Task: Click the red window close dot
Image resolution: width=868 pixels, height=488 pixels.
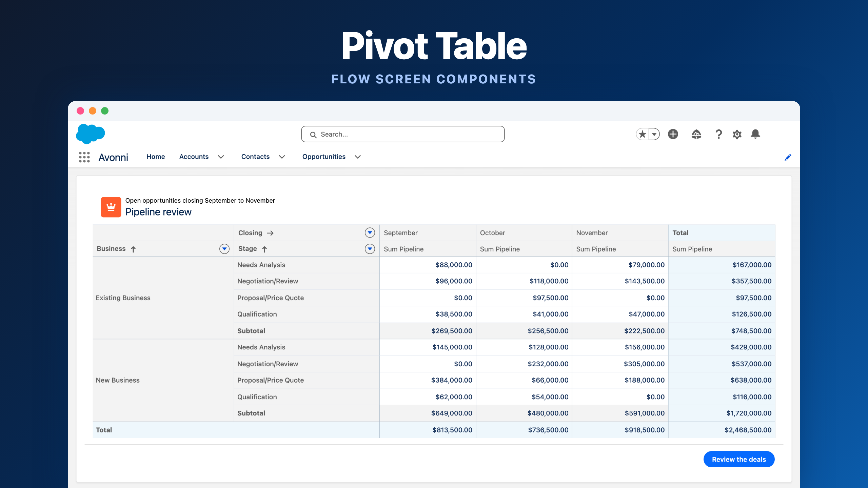Action: [x=80, y=111]
